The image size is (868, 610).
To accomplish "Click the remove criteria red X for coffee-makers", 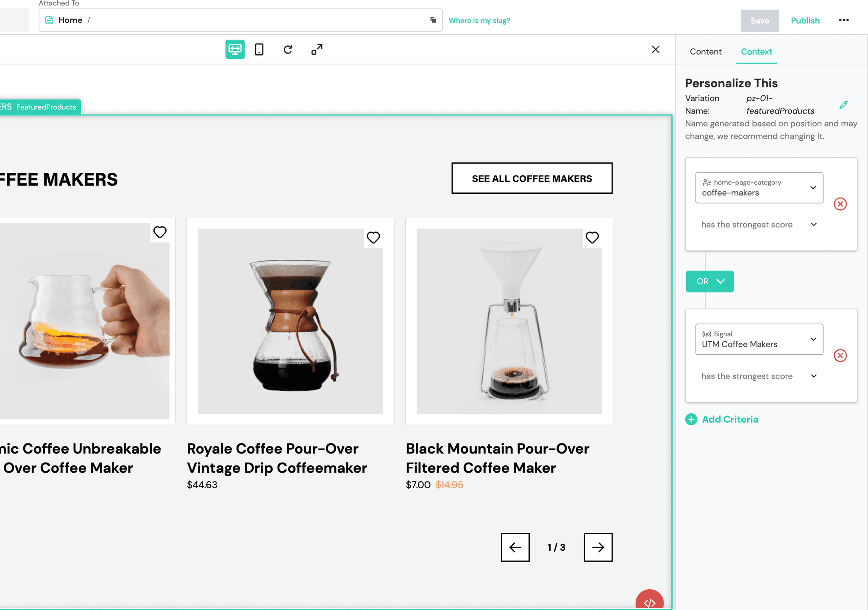I will pos(841,203).
